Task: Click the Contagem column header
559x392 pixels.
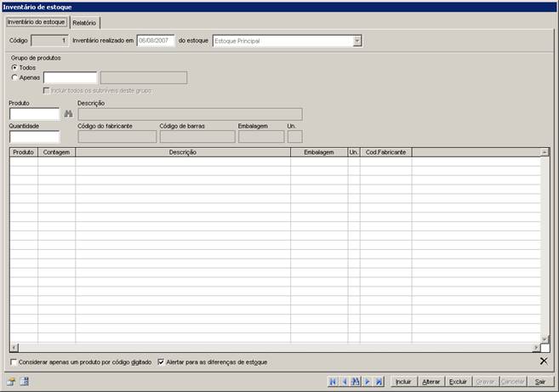Action: (x=57, y=152)
